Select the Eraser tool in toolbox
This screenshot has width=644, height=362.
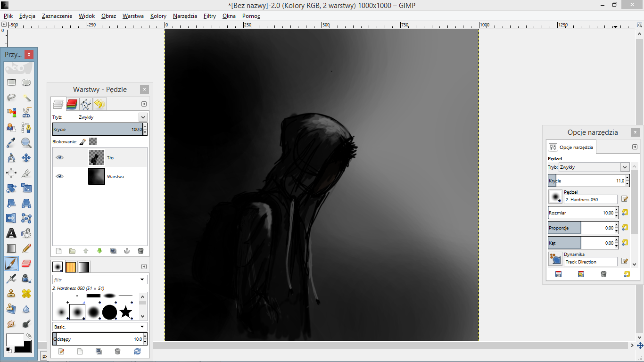pyautogui.click(x=26, y=263)
